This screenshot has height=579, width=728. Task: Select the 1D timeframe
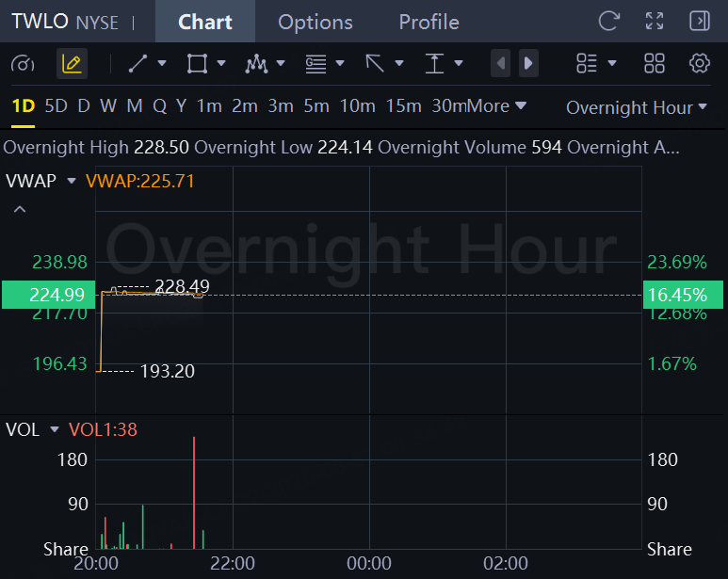(x=24, y=106)
